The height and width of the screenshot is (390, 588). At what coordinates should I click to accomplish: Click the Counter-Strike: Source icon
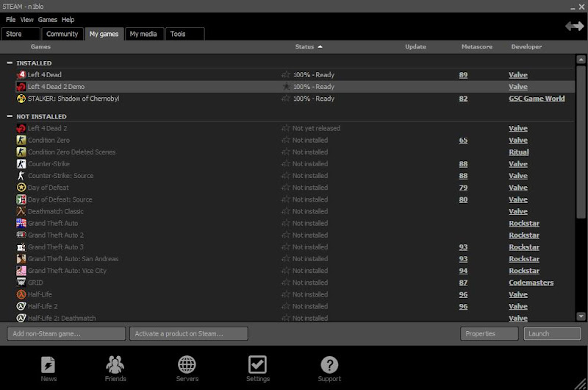(x=21, y=176)
